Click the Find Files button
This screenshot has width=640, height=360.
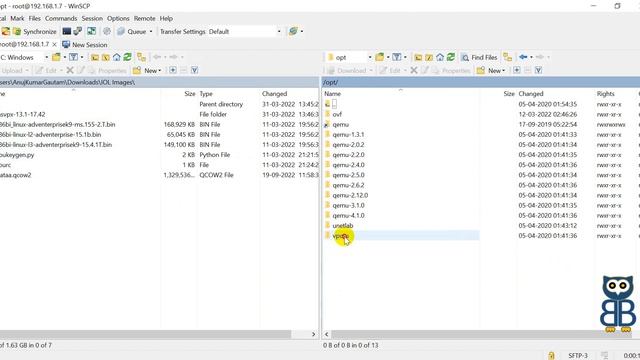coord(479,58)
